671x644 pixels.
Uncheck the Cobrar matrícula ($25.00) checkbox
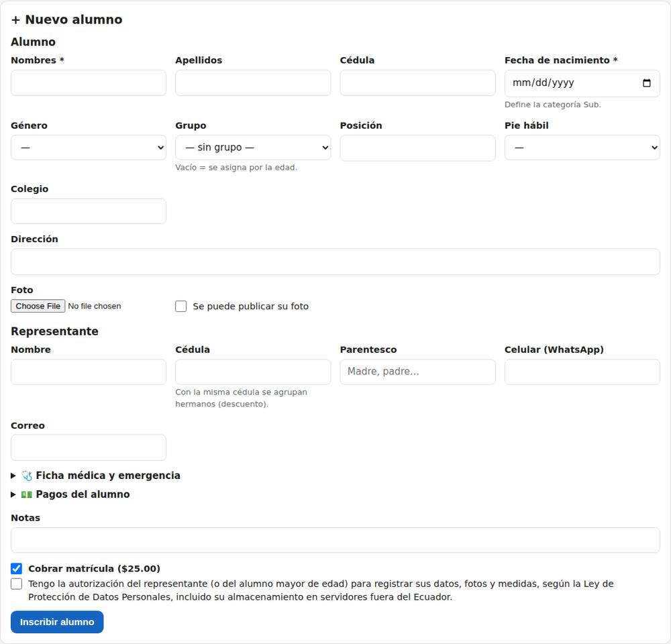coord(16,569)
